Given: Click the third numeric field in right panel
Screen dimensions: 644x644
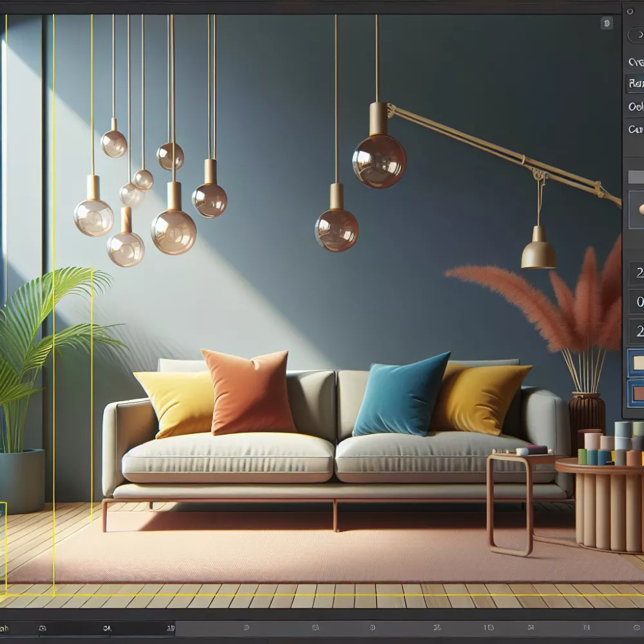Looking at the screenshot, I should click(636, 331).
